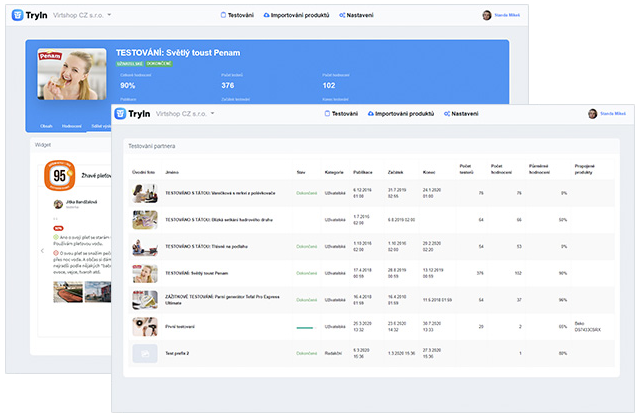Click the orange 95 score badge
The height and width of the screenshot is (419, 640).
60,175
